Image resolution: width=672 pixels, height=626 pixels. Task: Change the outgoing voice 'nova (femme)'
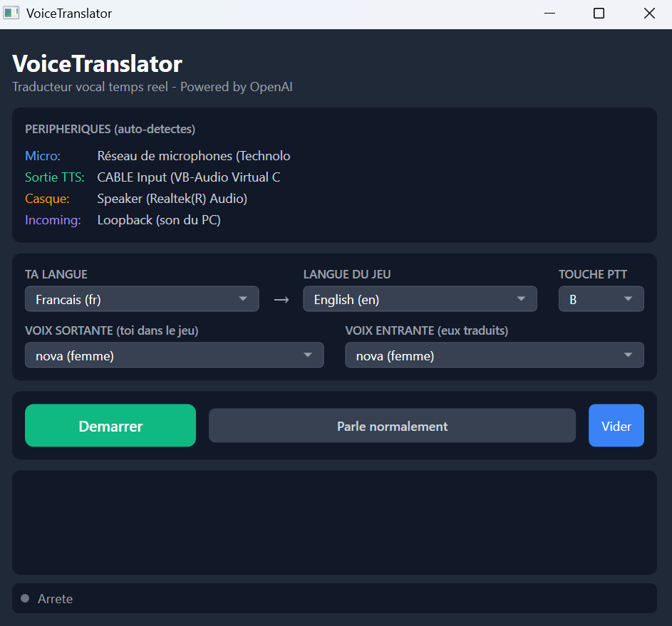pyautogui.click(x=174, y=355)
